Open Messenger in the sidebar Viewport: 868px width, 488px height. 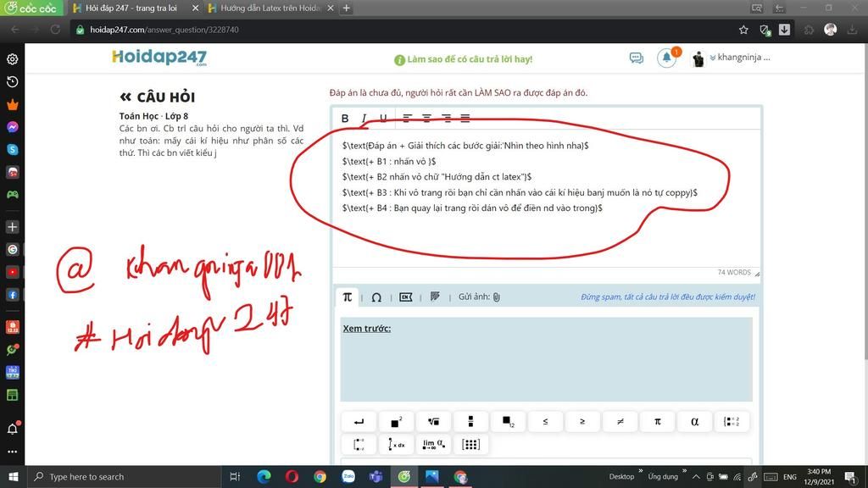coord(12,127)
